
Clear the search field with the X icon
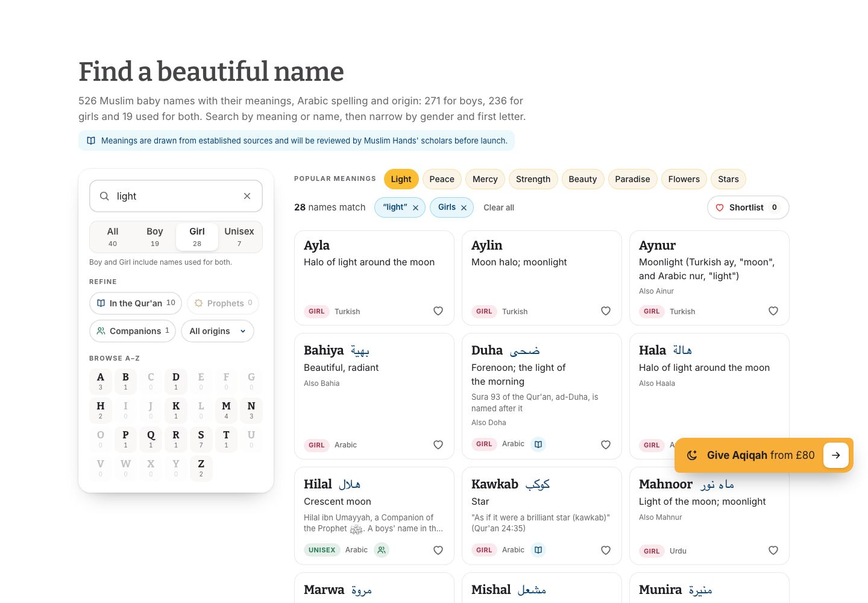pos(247,196)
